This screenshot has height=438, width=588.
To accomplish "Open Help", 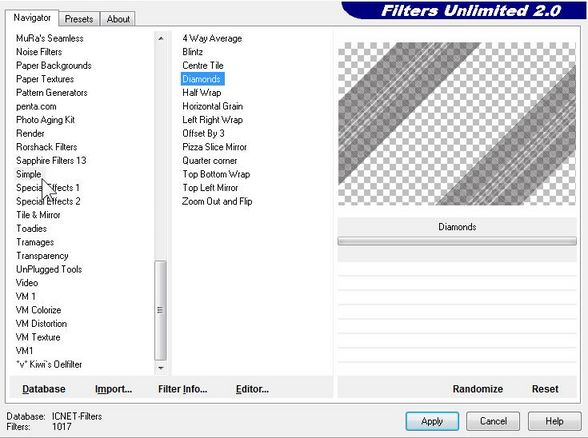I will tap(554, 421).
